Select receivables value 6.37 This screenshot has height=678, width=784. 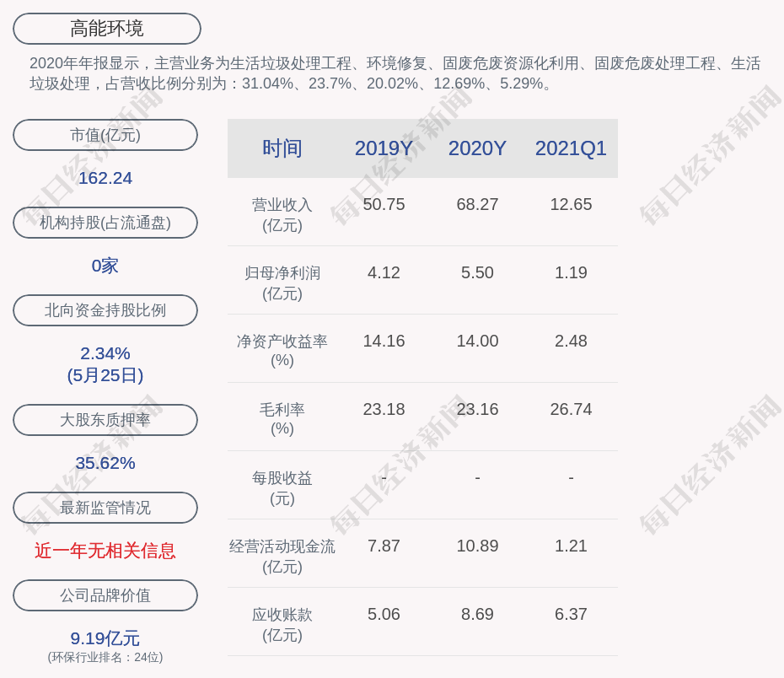pyautogui.click(x=571, y=614)
